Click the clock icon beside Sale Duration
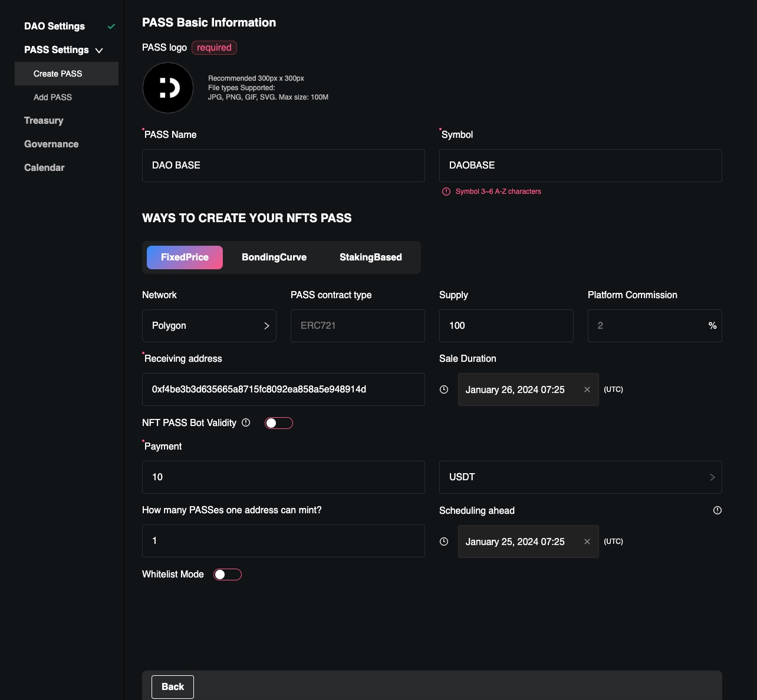Screen dimensions: 757x700 pyautogui.click(x=444, y=389)
